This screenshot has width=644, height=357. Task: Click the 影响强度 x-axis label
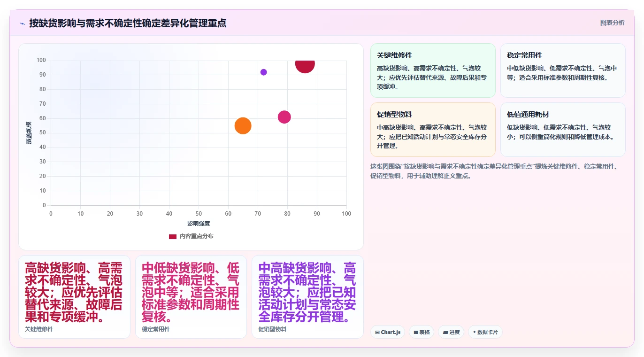click(199, 224)
